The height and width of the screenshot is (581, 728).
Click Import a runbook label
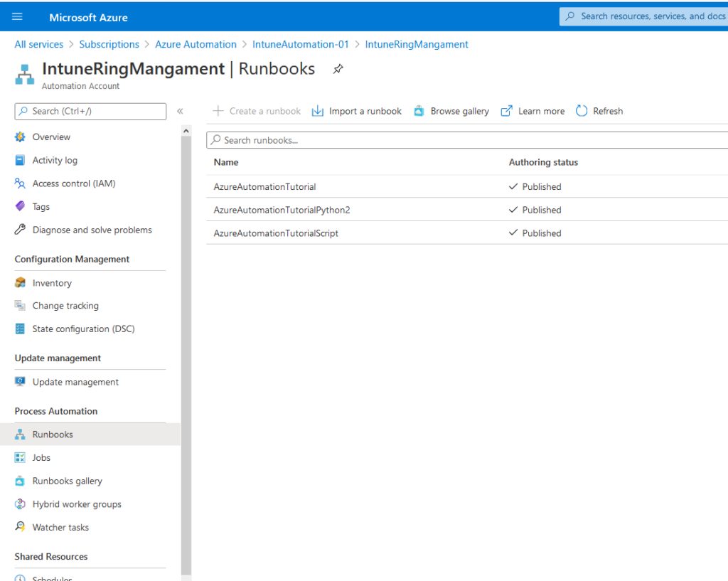point(365,112)
